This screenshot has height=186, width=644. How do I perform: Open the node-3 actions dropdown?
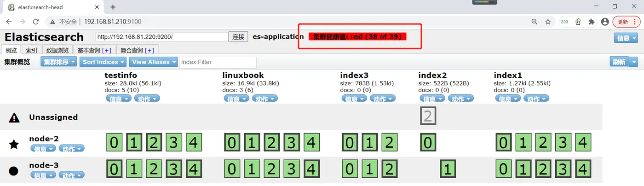pyautogui.click(x=72, y=175)
